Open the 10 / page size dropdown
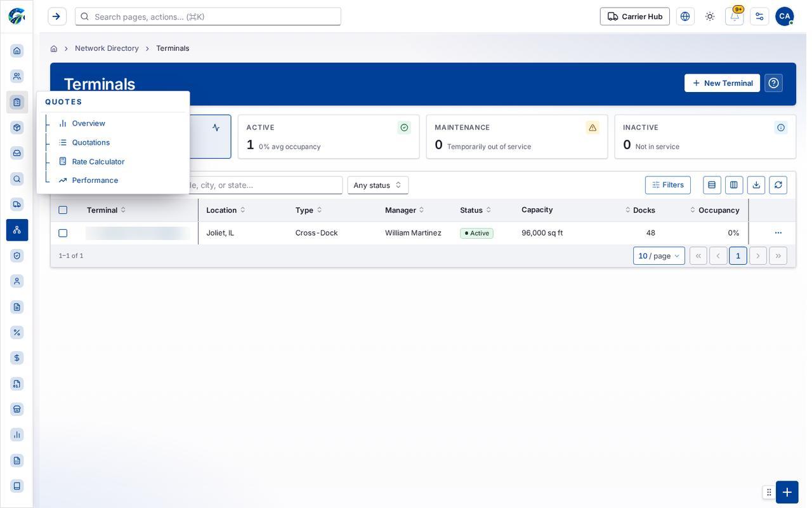The width and height of the screenshot is (812, 508). coord(659,256)
